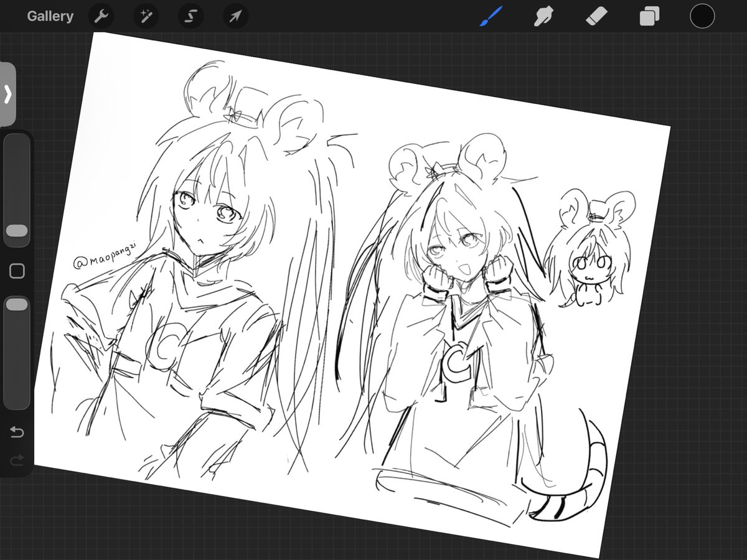747x560 pixels.
Task: Click the small chibi character sketch
Action: pos(588,250)
